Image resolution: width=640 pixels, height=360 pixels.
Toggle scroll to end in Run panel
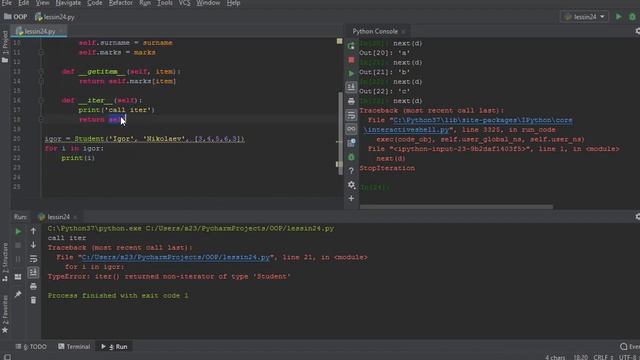click(x=33, y=272)
